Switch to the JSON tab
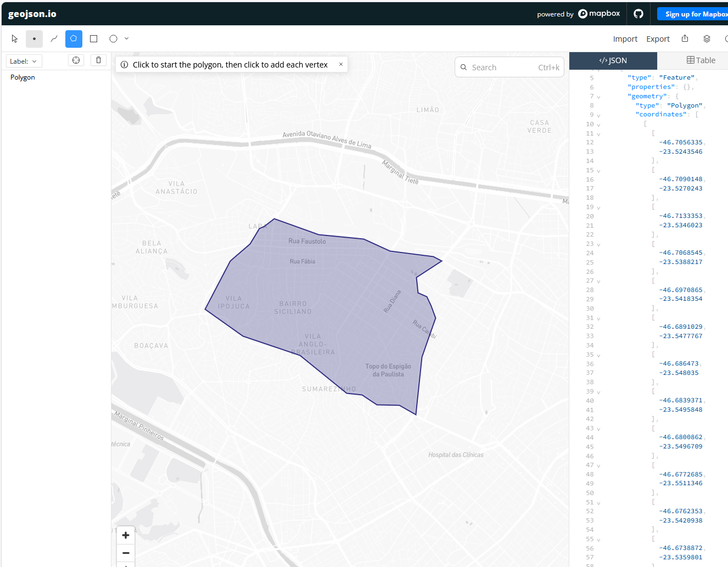The image size is (728, 567). tap(613, 60)
